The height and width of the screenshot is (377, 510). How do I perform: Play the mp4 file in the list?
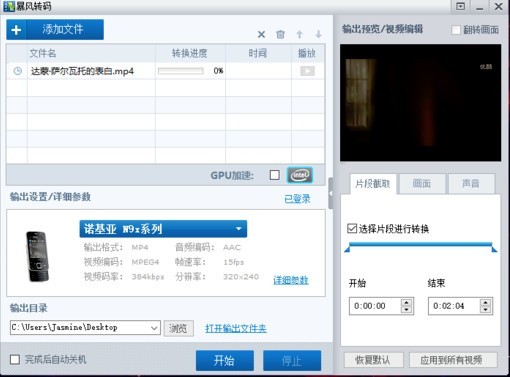coord(307,71)
